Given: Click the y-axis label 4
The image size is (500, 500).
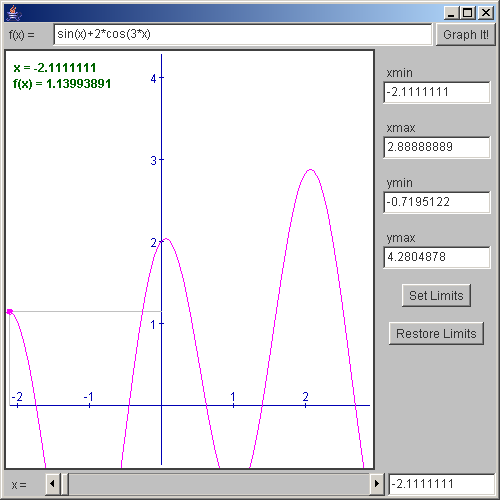Looking at the screenshot, I should [x=153, y=79].
